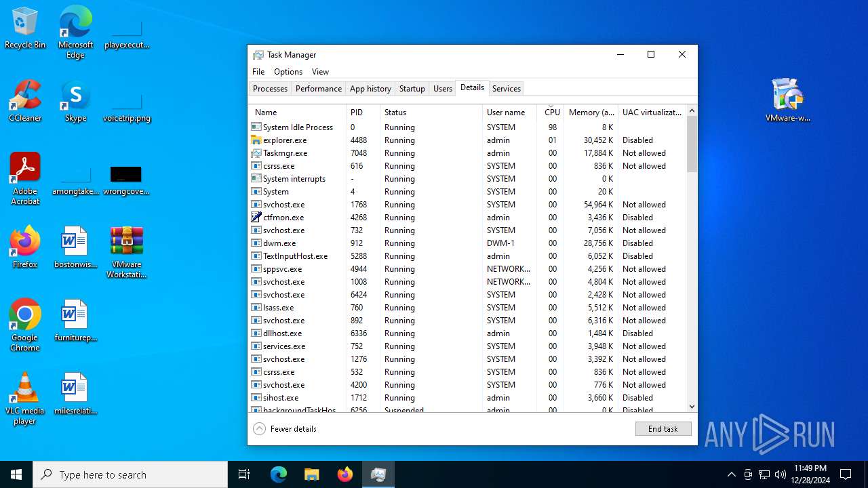Select the ctfmon.exe pen icon
This screenshot has width=868, height=488.
(256, 218)
